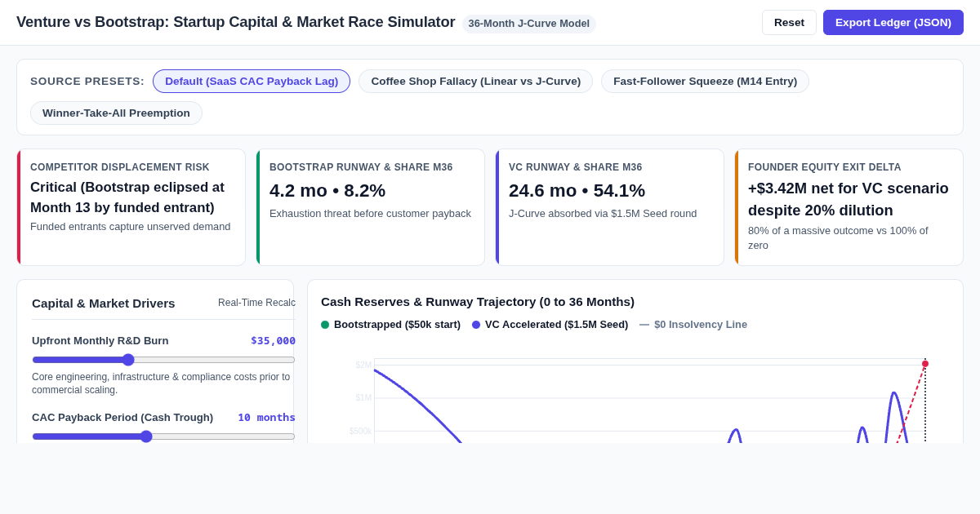Viewport: 980px width, 514px height.
Task: Click the Bootstrapped green legend dot
Action: 325,325
